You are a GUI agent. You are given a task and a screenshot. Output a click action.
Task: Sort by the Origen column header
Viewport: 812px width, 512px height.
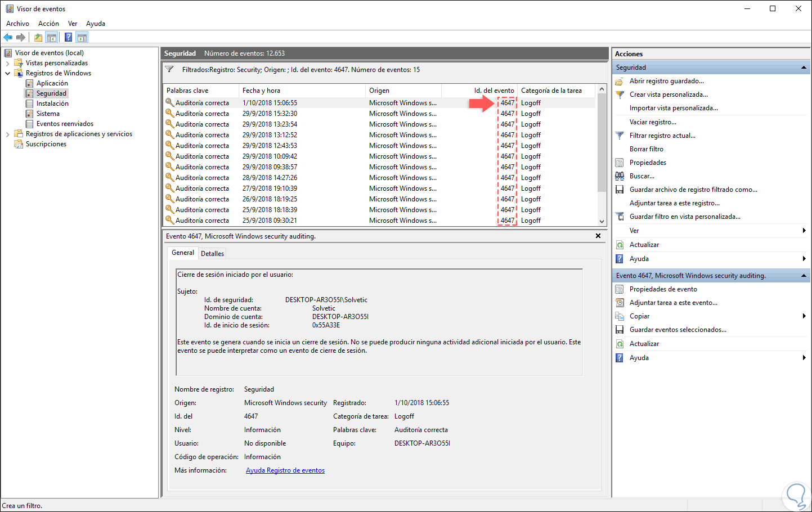pos(403,91)
